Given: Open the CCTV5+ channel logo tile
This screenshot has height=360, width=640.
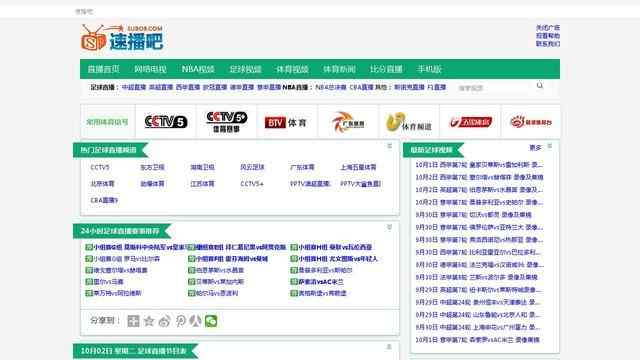Looking at the screenshot, I should pos(227,122).
